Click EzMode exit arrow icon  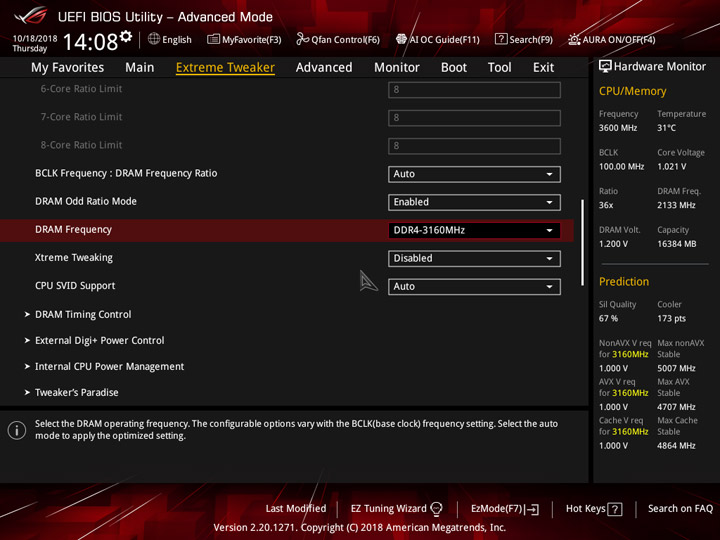[533, 509]
